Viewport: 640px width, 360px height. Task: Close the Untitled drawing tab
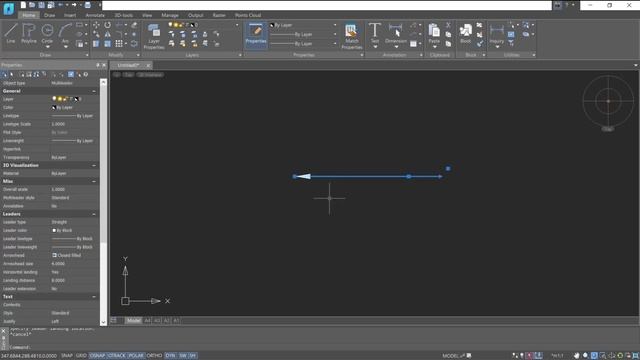pos(148,65)
